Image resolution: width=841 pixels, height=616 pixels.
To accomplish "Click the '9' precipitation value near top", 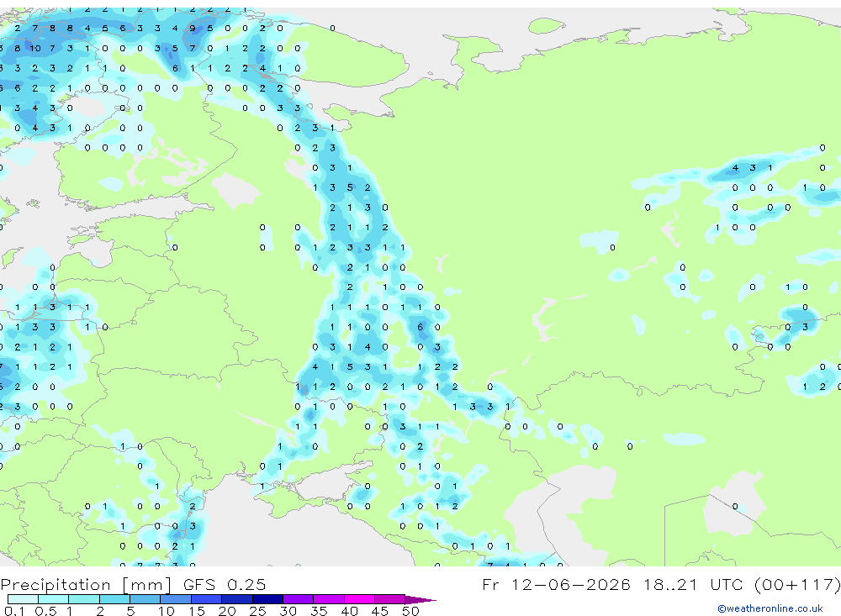I will point(192,29).
